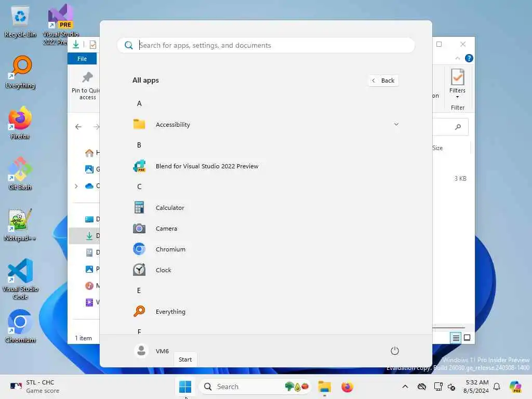Navigate back in File Explorer

[x=78, y=127]
